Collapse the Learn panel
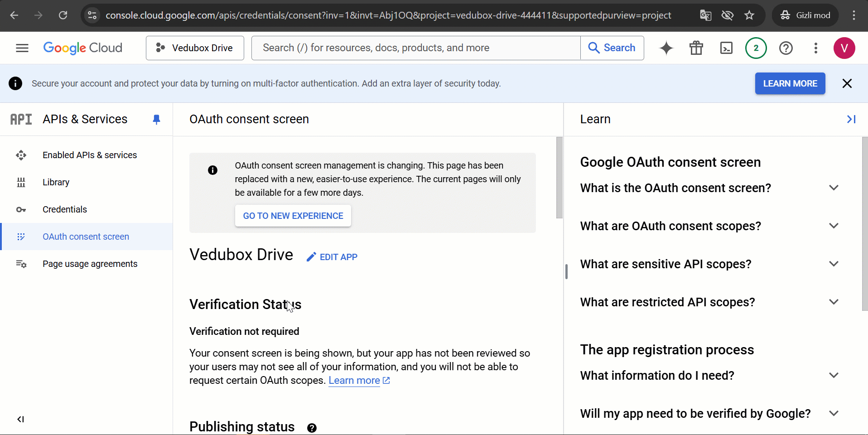Screen dimensions: 868x435 851,119
